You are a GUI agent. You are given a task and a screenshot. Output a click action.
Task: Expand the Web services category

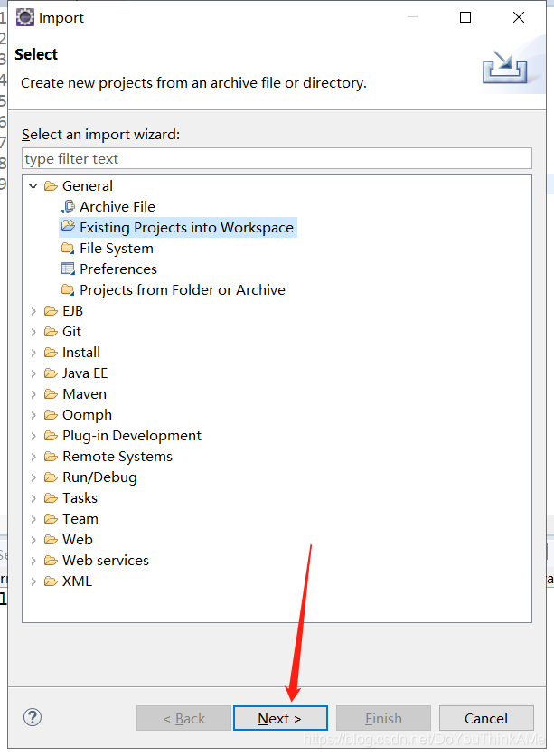point(33,561)
